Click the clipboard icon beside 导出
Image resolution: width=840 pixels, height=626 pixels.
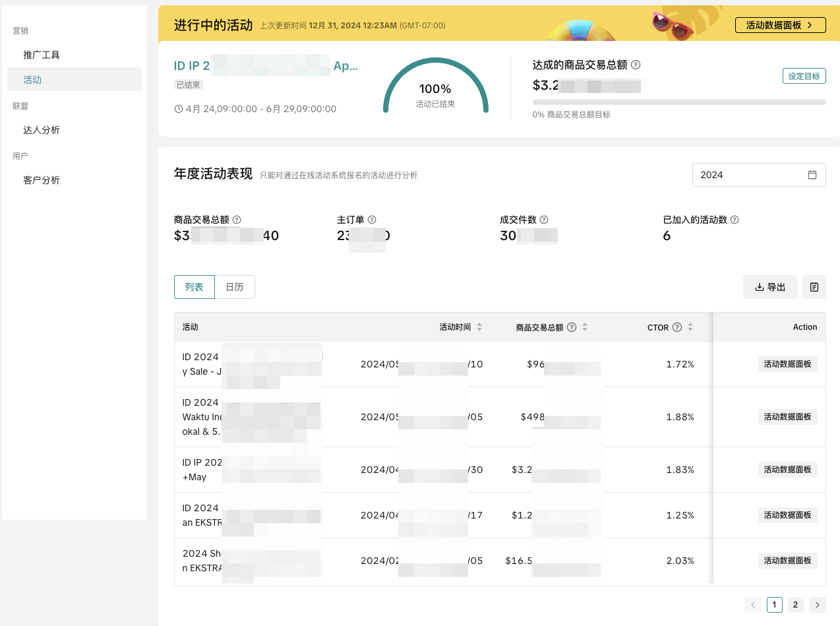click(x=814, y=287)
